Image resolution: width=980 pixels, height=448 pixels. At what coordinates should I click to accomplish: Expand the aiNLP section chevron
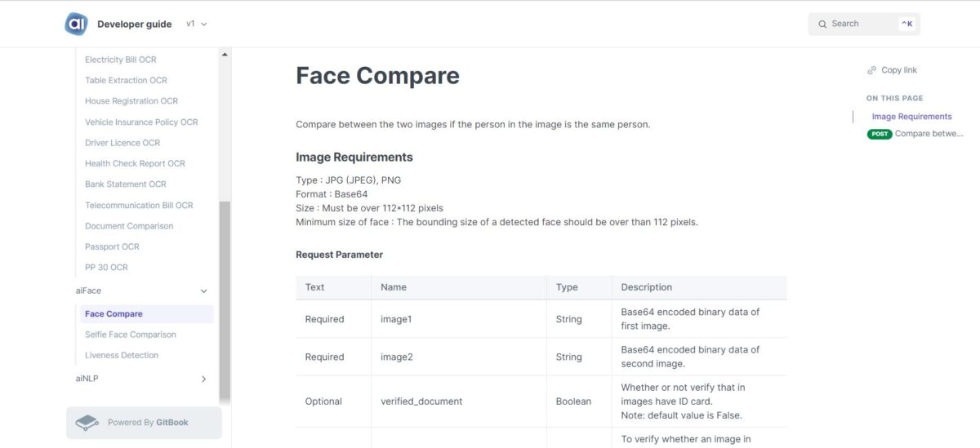click(x=204, y=379)
